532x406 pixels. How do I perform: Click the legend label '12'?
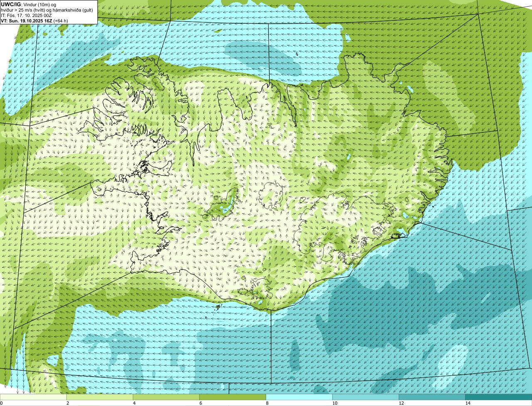click(x=401, y=403)
